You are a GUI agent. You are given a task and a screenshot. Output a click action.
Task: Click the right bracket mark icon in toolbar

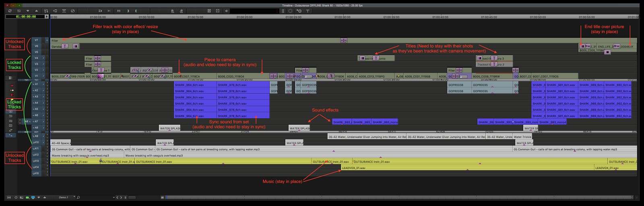click(x=128, y=11)
